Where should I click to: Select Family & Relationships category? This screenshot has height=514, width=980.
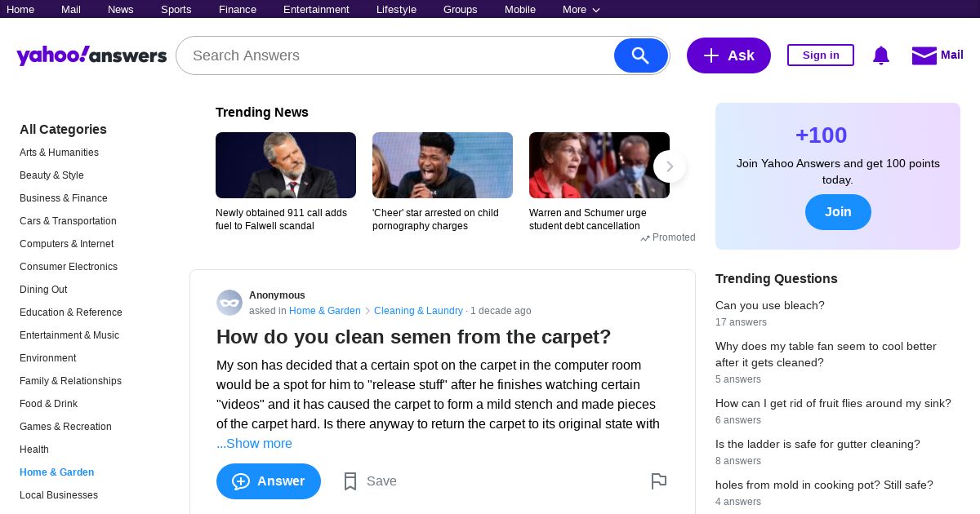(x=70, y=381)
